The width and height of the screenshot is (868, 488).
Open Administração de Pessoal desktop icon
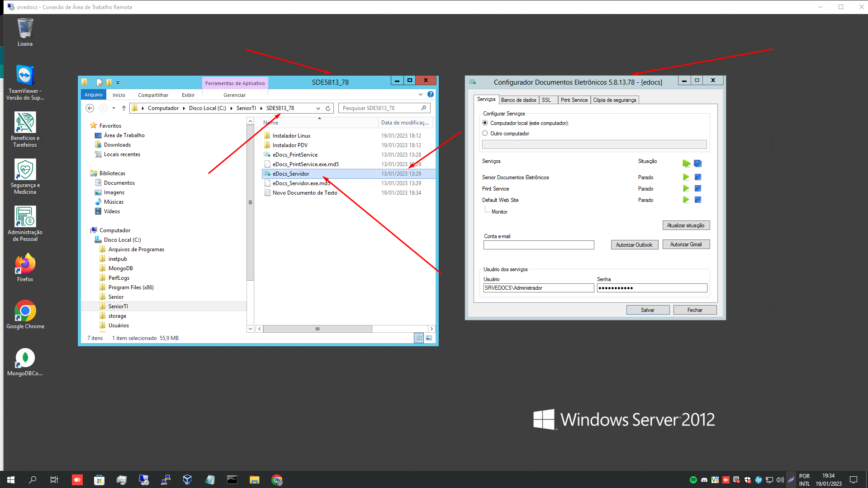coord(25,224)
